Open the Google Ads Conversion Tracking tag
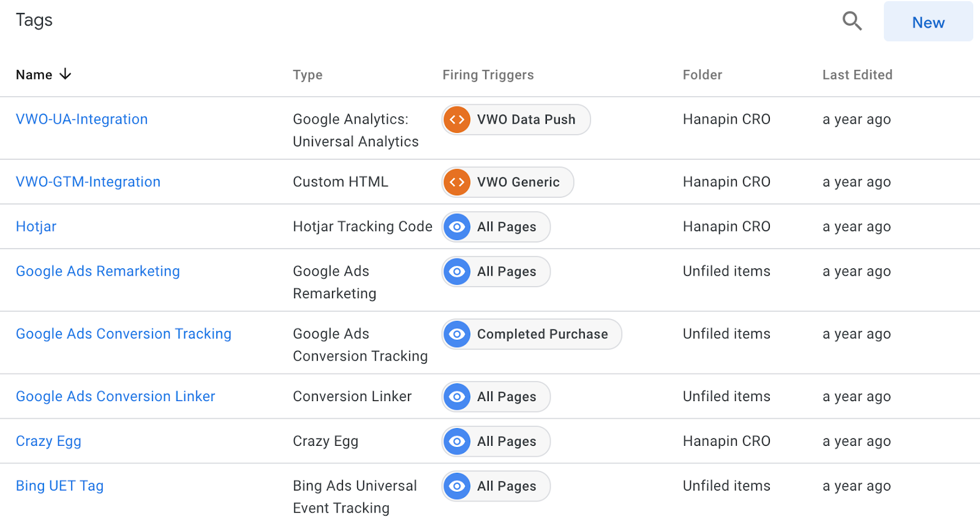This screenshot has width=980, height=523. pyautogui.click(x=124, y=334)
